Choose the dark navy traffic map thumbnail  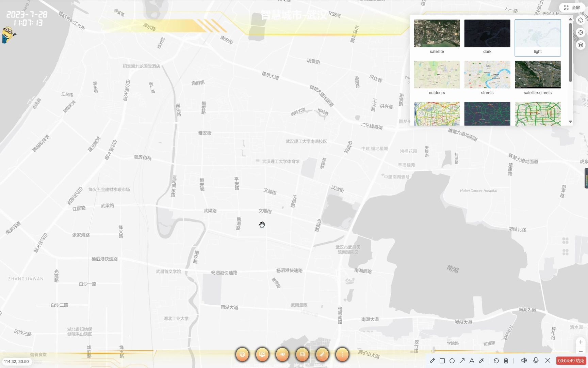[487, 114]
